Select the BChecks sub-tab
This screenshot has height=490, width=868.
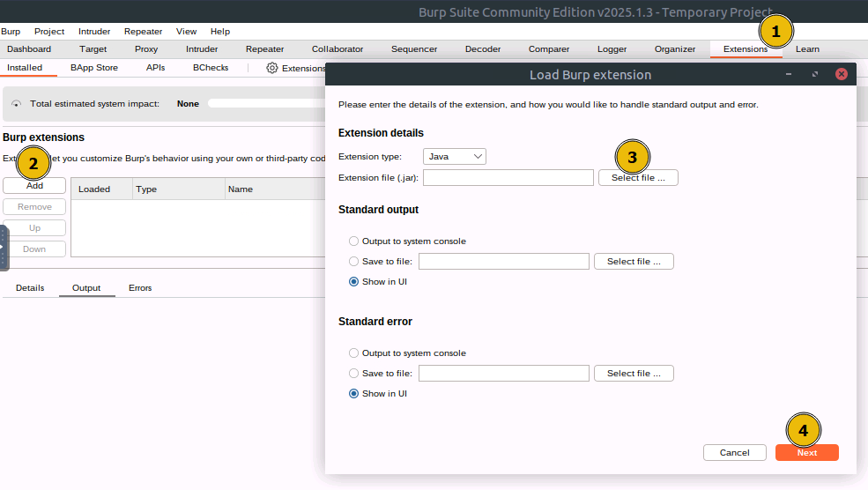pyautogui.click(x=211, y=68)
